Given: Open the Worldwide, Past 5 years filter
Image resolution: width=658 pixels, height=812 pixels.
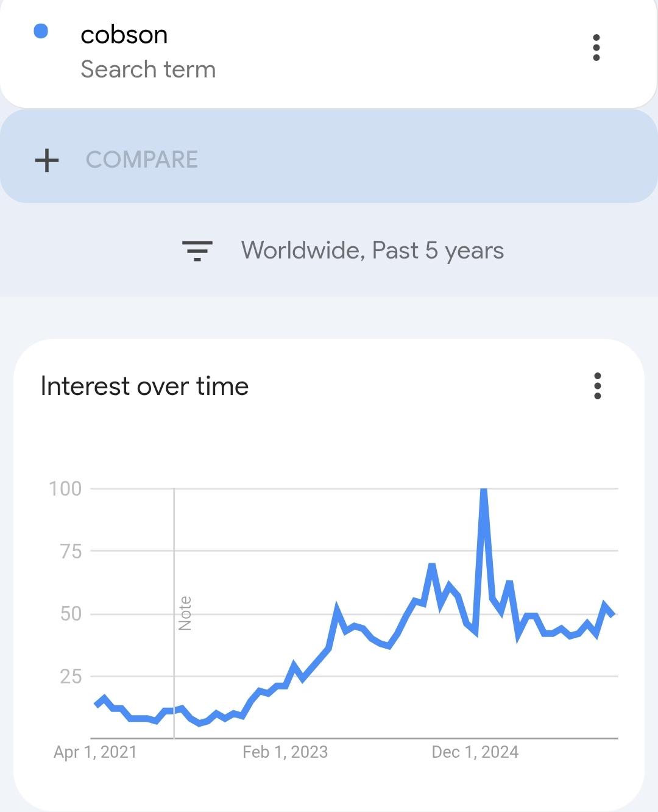Looking at the screenshot, I should 372,251.
